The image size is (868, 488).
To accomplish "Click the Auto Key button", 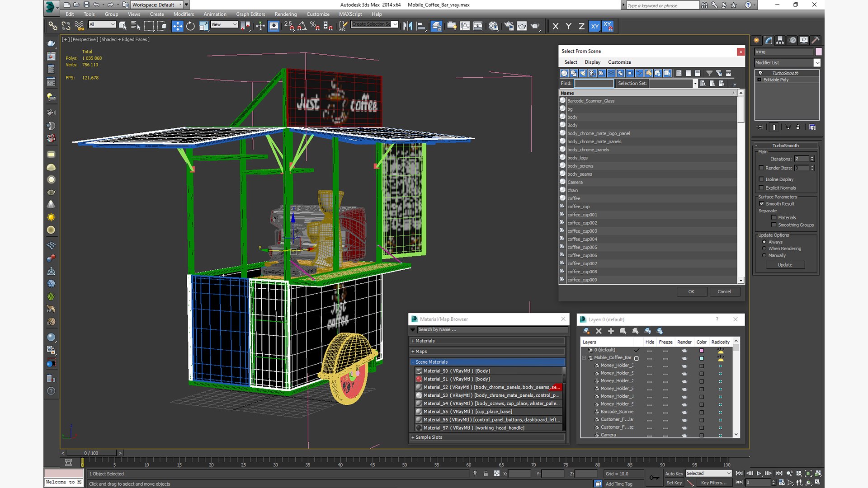I will (674, 474).
